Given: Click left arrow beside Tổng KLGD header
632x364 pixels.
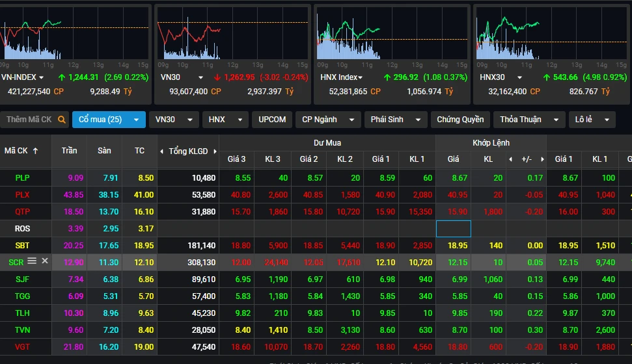Looking at the screenshot, I should pyautogui.click(x=162, y=151).
